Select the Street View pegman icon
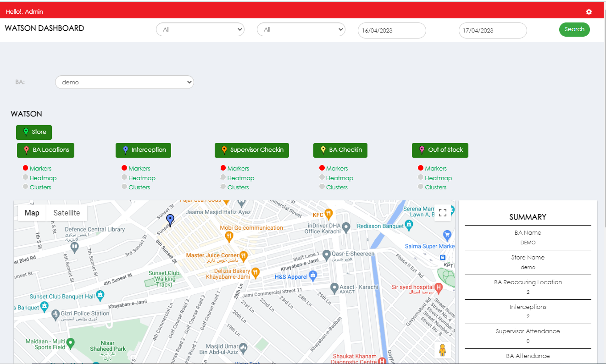The image size is (606, 364). [443, 350]
